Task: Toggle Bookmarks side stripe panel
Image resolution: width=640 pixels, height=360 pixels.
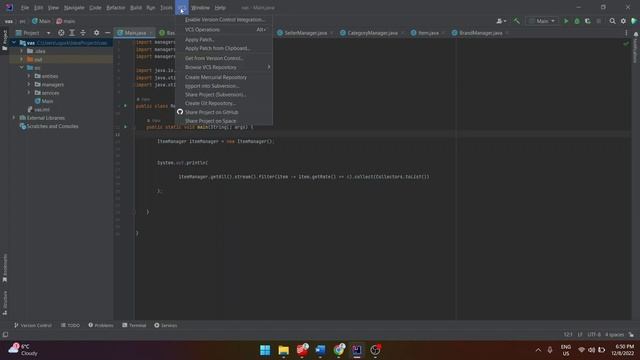Action: pyautogui.click(x=5, y=268)
